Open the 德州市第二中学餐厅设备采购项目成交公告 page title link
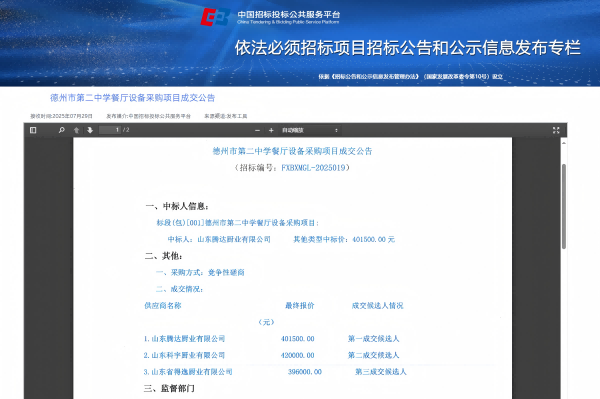The image size is (600, 399). point(132,98)
